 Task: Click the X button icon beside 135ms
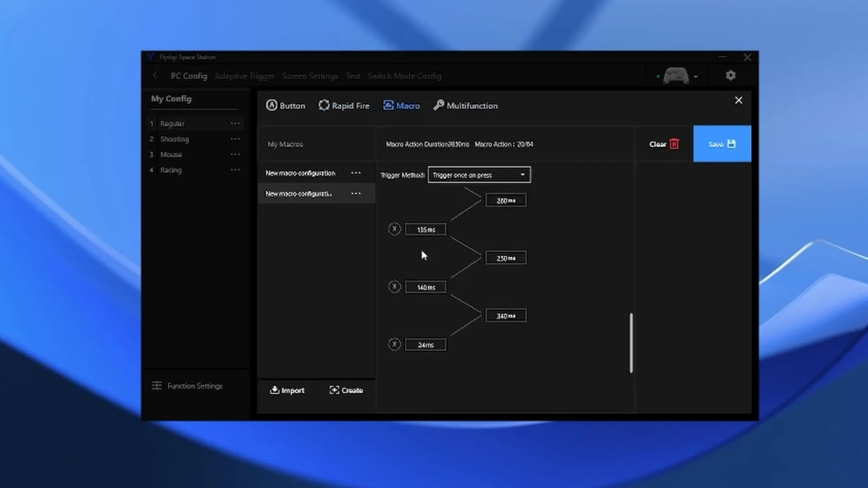[x=394, y=229]
